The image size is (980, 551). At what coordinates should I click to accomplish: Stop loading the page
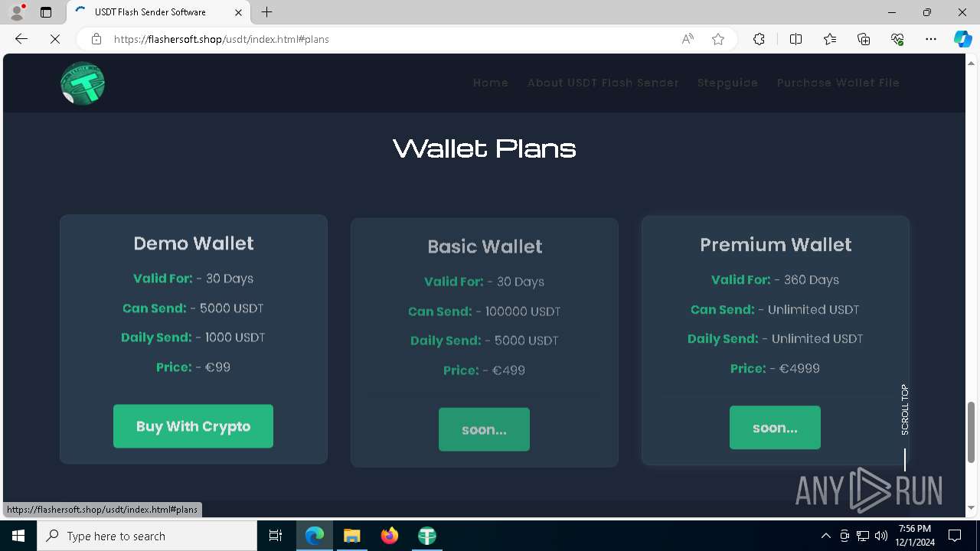click(x=55, y=39)
